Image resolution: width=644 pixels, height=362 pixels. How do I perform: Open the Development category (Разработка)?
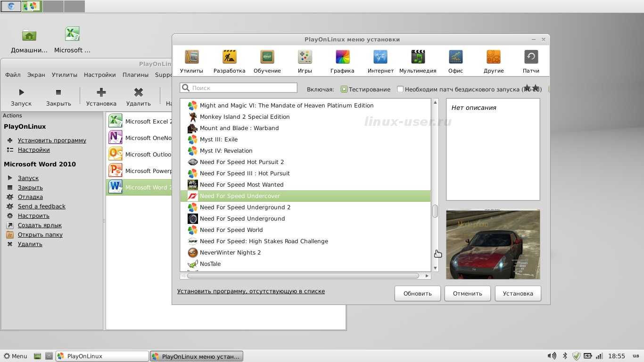pos(229,62)
